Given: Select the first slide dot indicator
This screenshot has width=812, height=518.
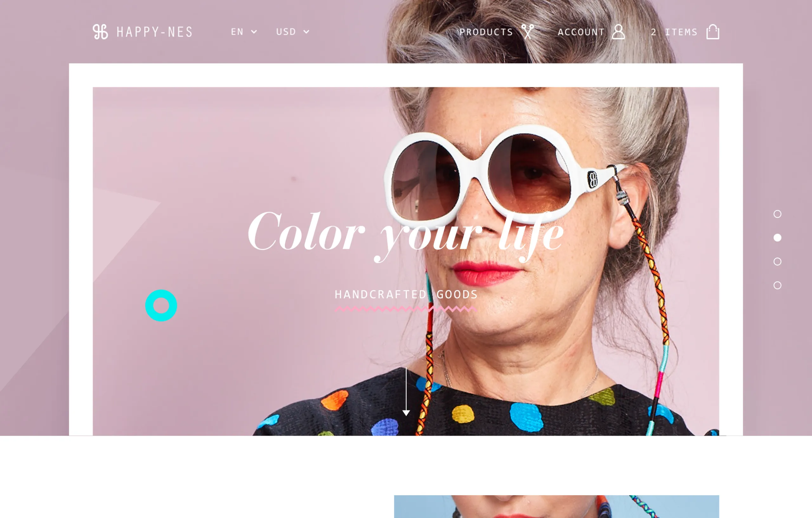Looking at the screenshot, I should tap(777, 214).
